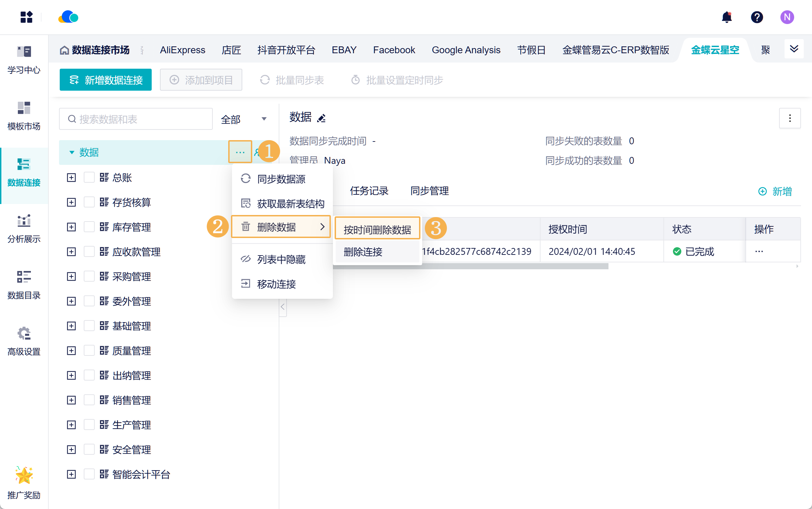The width and height of the screenshot is (812, 509).
Task: Open 分析展示 in sidebar
Action: pyautogui.click(x=24, y=229)
